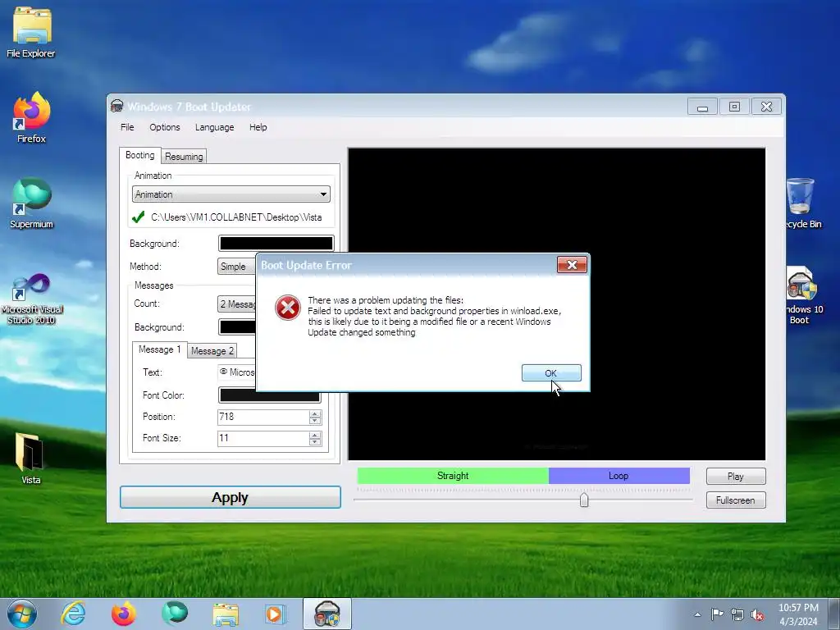Viewport: 840px width, 630px height.
Task: Increase Position with up arrow
Action: [315, 413]
